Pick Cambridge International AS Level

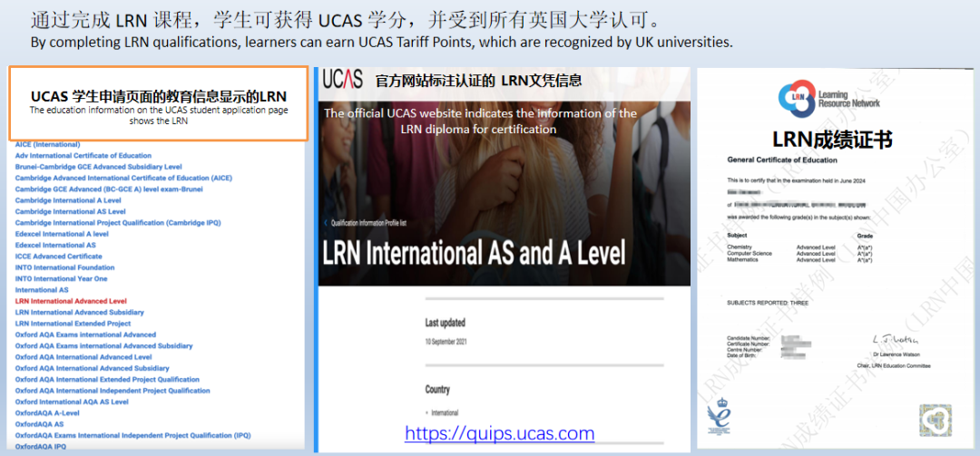pyautogui.click(x=71, y=212)
